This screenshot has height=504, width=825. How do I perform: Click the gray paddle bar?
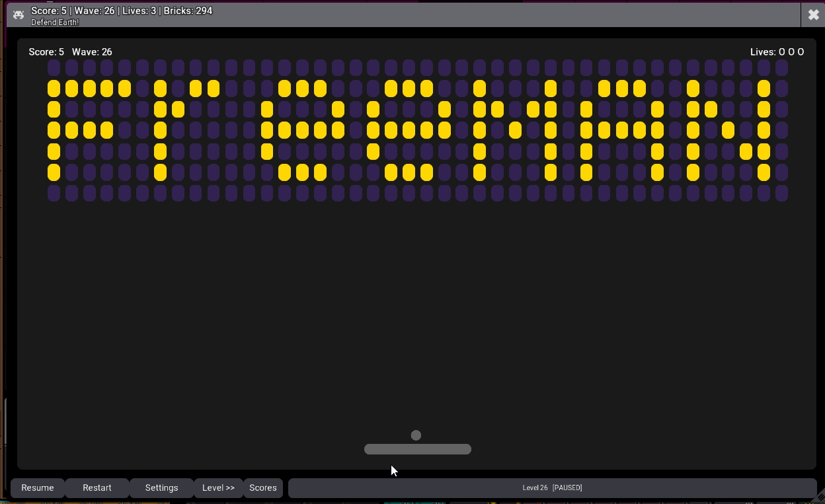tap(417, 449)
